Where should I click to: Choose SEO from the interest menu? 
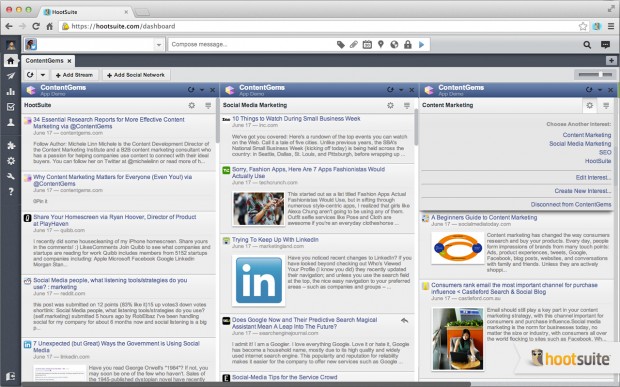pyautogui.click(x=605, y=152)
